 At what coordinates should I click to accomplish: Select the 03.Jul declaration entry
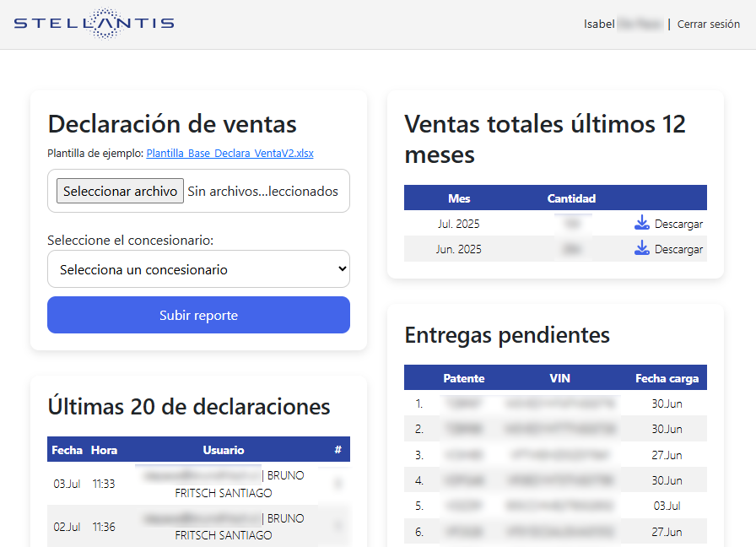pyautogui.click(x=198, y=483)
